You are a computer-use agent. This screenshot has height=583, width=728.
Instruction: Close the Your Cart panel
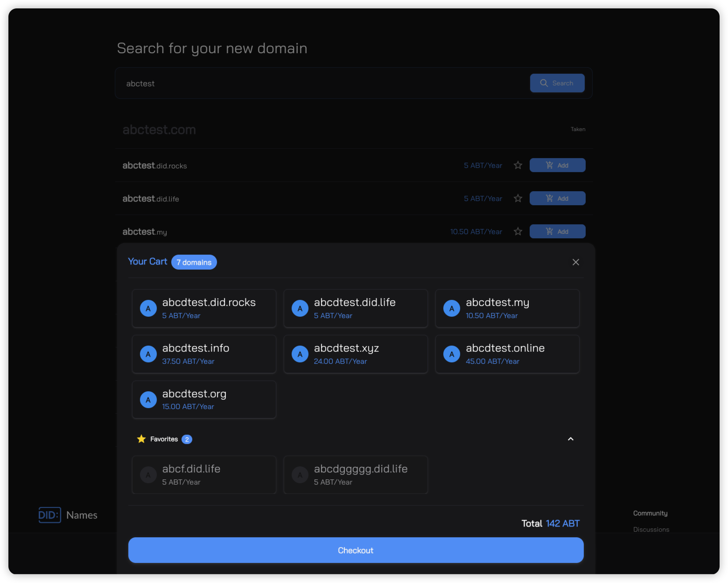[575, 262]
